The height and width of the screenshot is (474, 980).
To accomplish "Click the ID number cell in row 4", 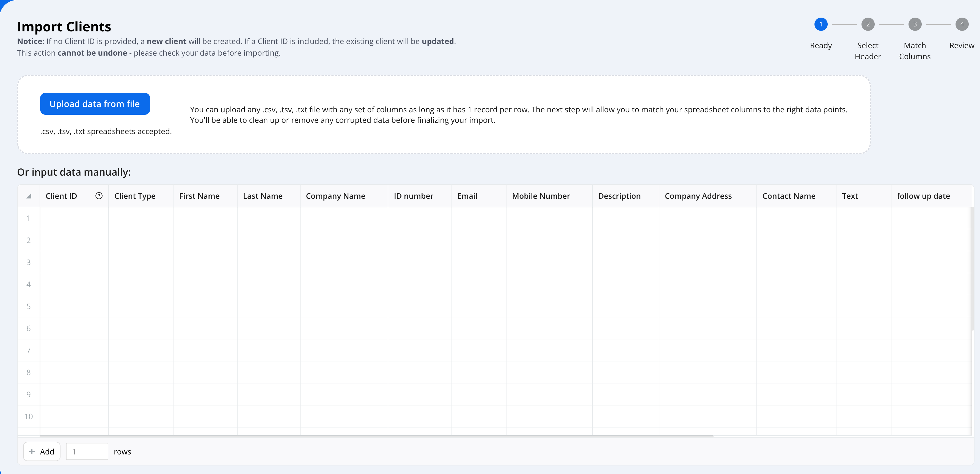I will (x=420, y=284).
